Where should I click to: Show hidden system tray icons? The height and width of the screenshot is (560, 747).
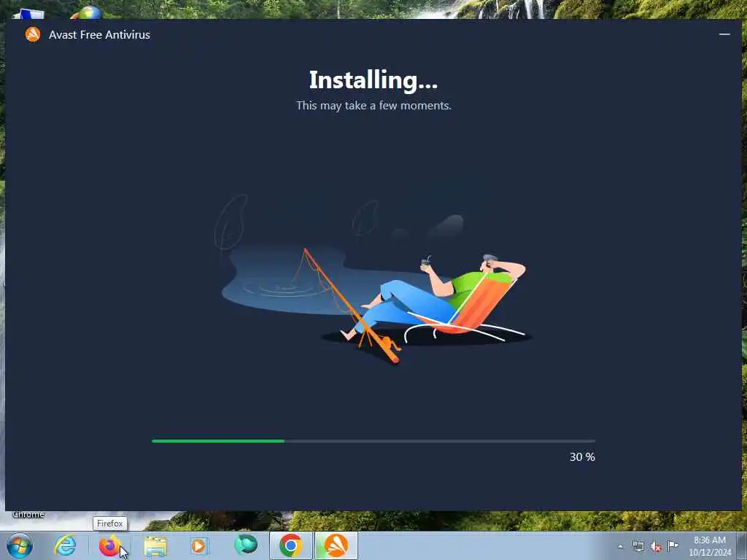pyautogui.click(x=620, y=546)
